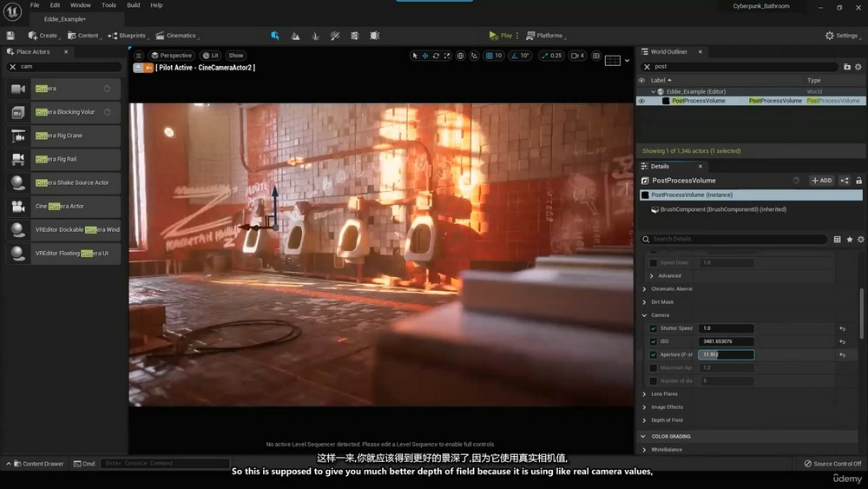Open the Play options menu dots

[517, 36]
